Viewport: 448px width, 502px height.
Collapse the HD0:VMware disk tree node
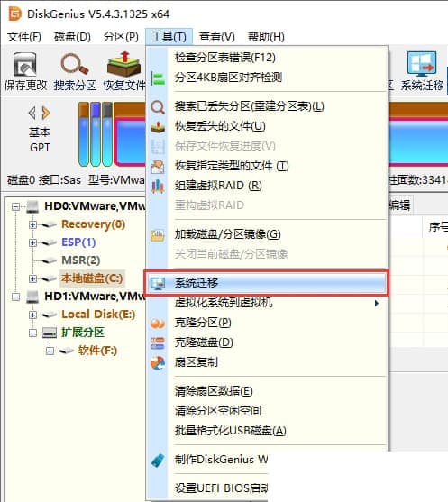coord(15,206)
